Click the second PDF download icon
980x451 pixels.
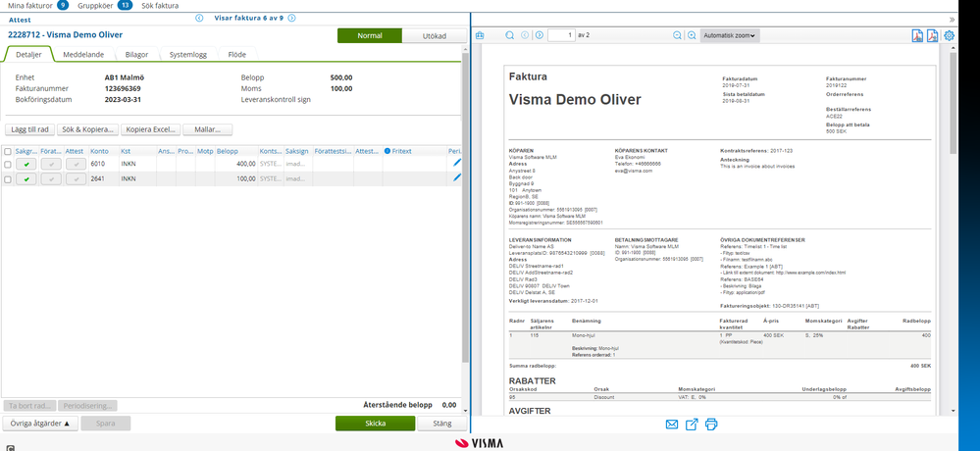coord(933,35)
